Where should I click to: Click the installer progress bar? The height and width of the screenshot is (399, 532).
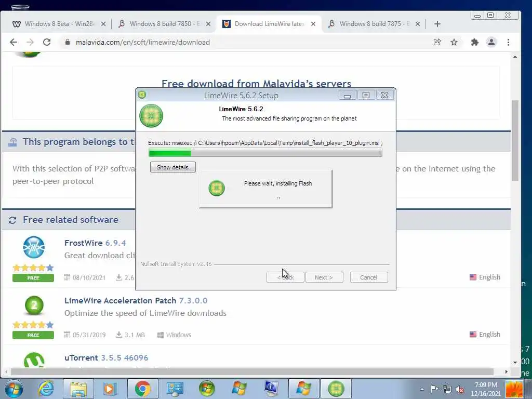[265, 153]
